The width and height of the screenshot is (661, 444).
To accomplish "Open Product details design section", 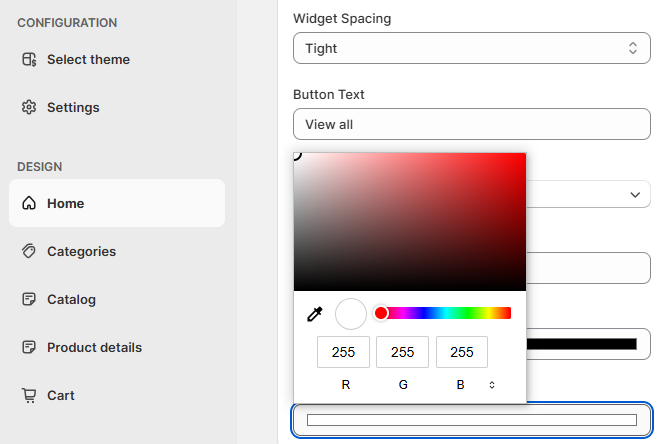I will [x=117, y=347].
